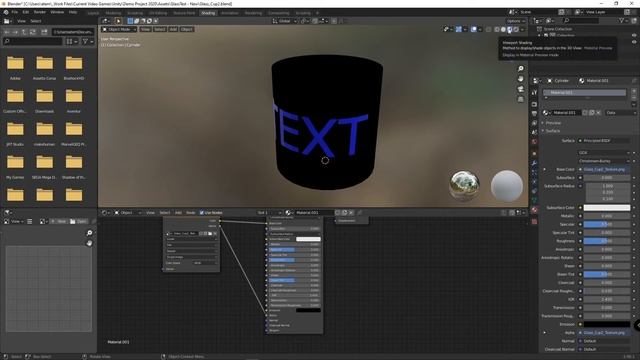Toggle X-ray mode

[488, 29]
